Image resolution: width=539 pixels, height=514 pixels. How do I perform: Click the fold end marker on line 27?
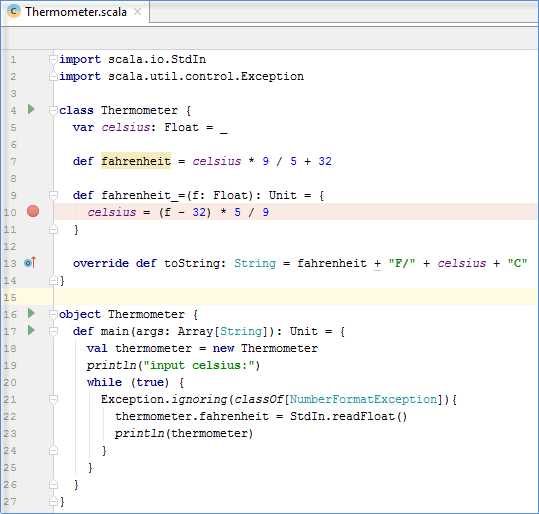pyautogui.click(x=53, y=502)
